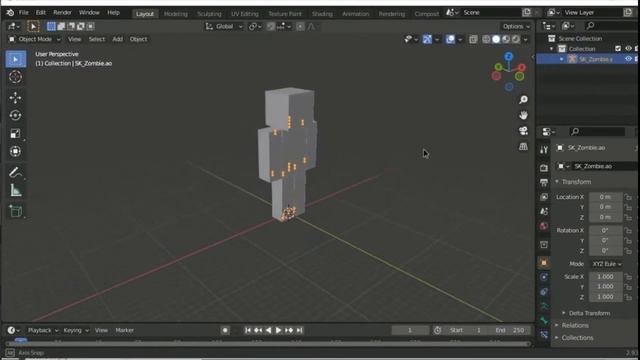This screenshot has width=640, height=360.
Task: Select the Add Cube tool
Action: click(x=16, y=211)
